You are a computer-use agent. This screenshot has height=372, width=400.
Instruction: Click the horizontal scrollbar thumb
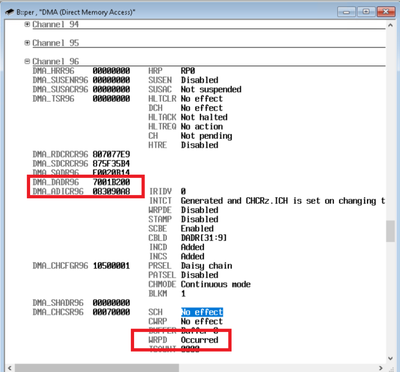click(x=97, y=368)
